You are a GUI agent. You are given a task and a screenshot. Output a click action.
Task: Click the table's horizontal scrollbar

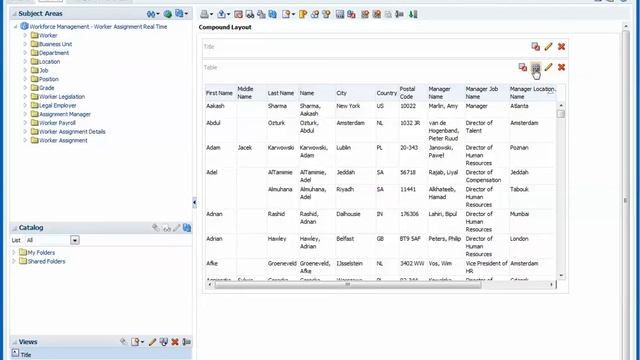pyautogui.click(x=348, y=284)
